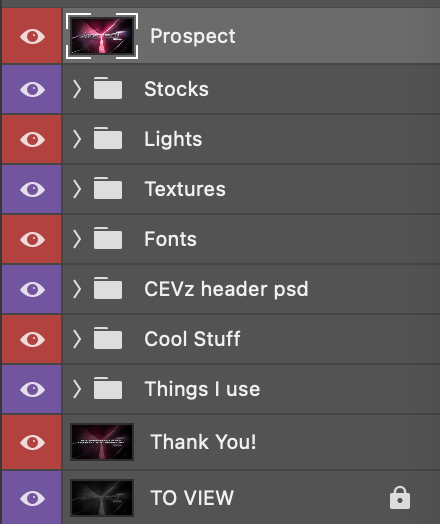Click the Lights group folder icon

[x=108, y=138]
